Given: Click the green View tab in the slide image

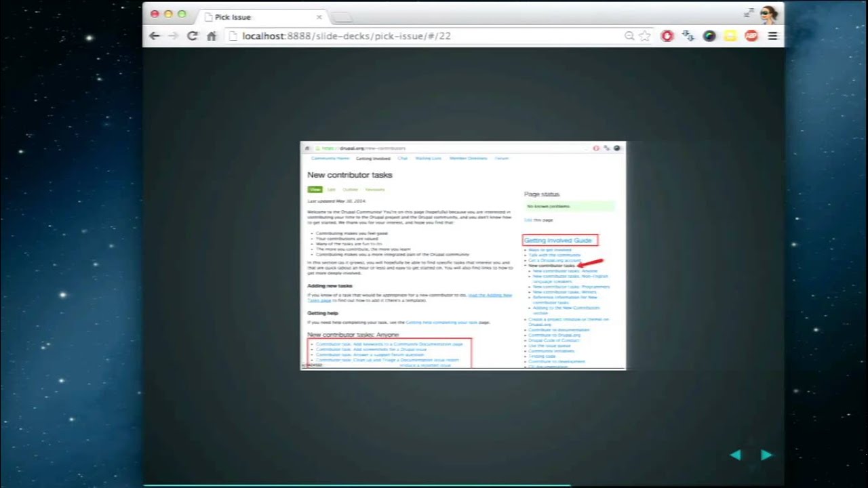Looking at the screenshot, I should (315, 190).
